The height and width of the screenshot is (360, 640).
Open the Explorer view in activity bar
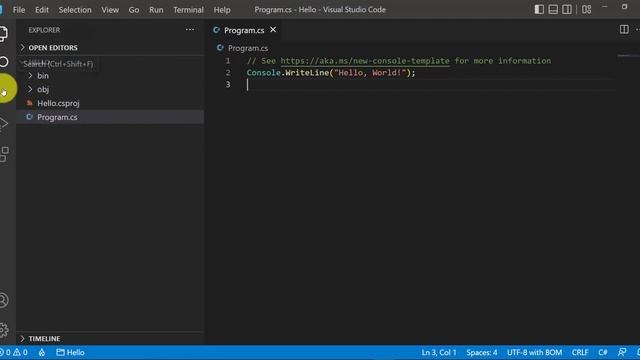click(x=3, y=33)
